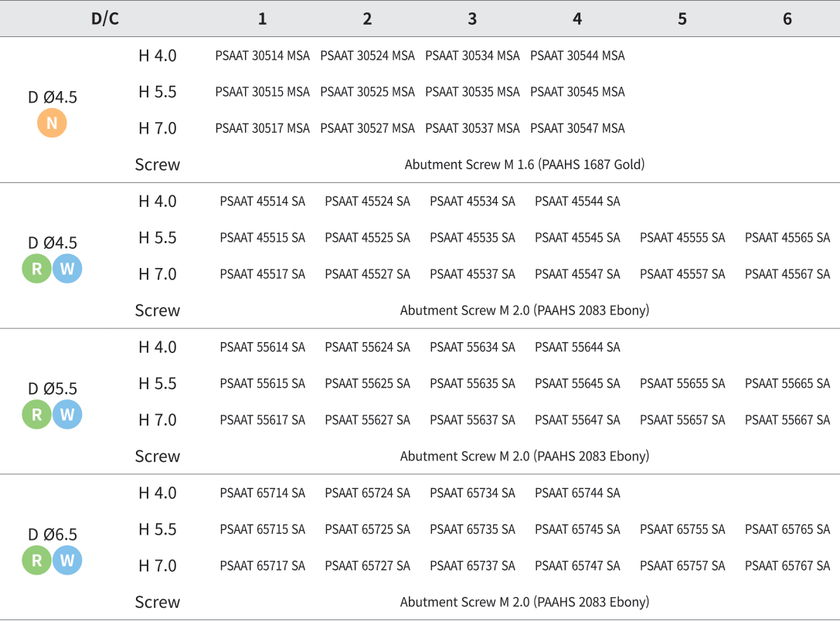Choose PSAAT 55655 SA
The width and height of the screenshot is (840, 621).
[682, 384]
